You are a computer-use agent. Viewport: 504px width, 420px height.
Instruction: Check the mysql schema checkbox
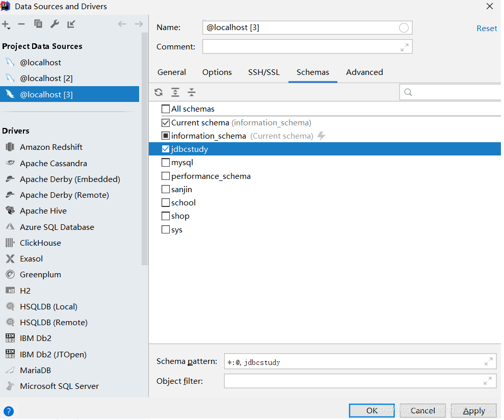[x=166, y=163]
